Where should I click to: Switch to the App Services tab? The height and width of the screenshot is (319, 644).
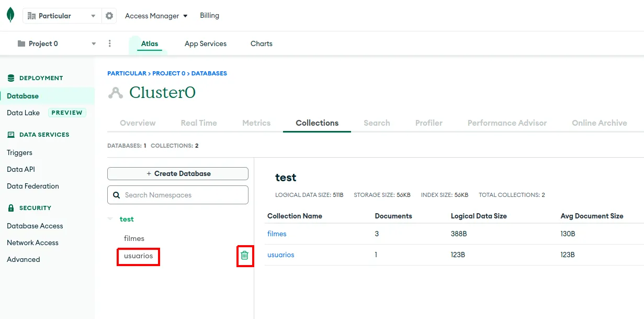pos(206,43)
